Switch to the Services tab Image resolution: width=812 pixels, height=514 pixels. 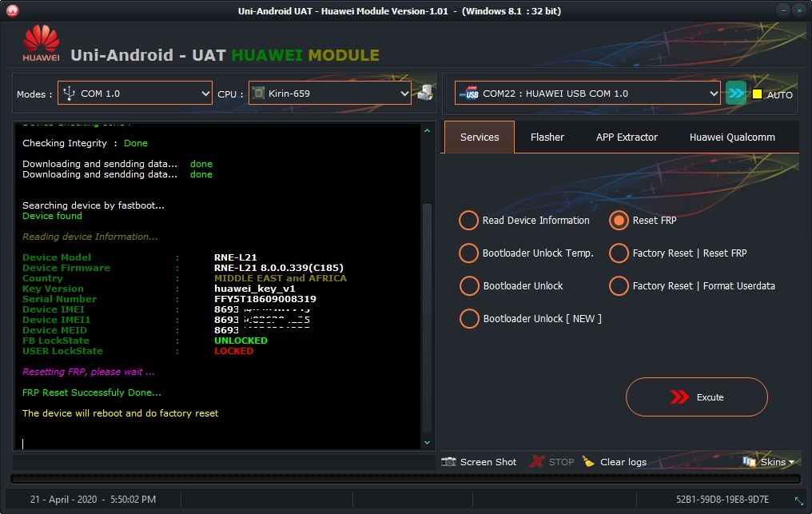[480, 137]
